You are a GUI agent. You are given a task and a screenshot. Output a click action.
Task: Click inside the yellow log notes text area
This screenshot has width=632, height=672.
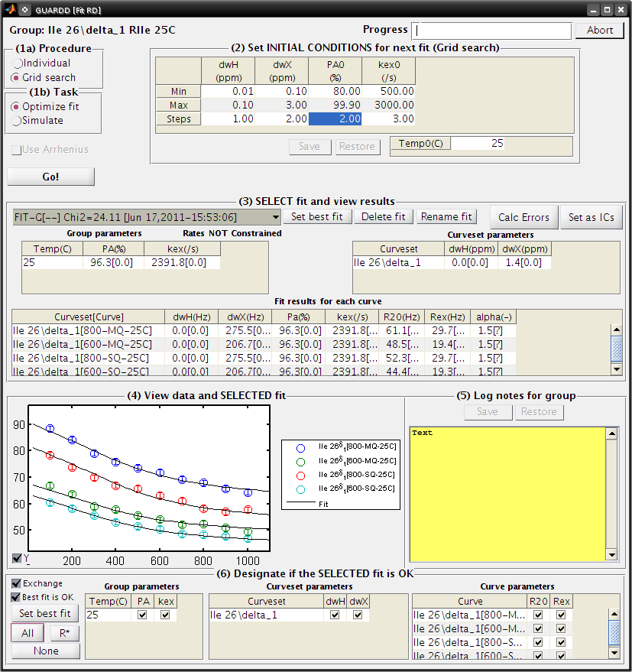pos(508,494)
